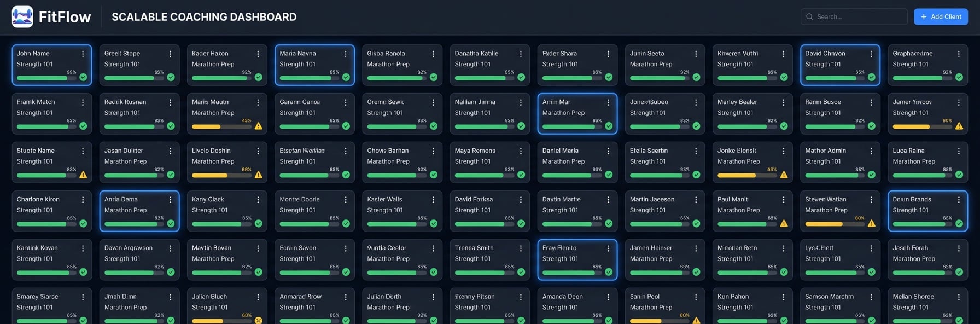Click the FitFlow logo icon
The height and width of the screenshot is (324, 980).
coord(22,17)
